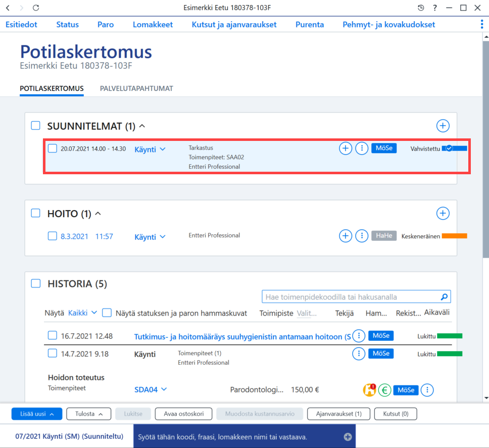Open the Näytä Kaikki dropdown

(82, 313)
